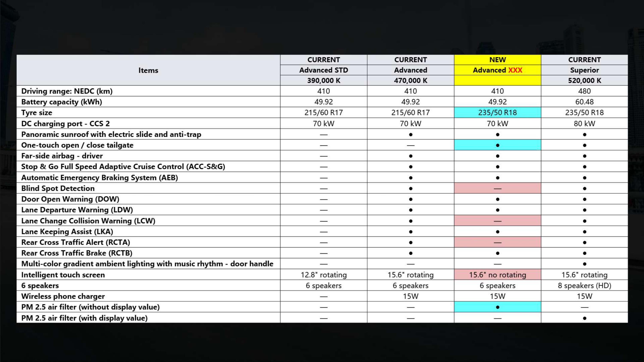Image resolution: width=644 pixels, height=362 pixels.
Task: Click "Automatic Emergency Braking System (AEB)" label
Action: pos(100,178)
